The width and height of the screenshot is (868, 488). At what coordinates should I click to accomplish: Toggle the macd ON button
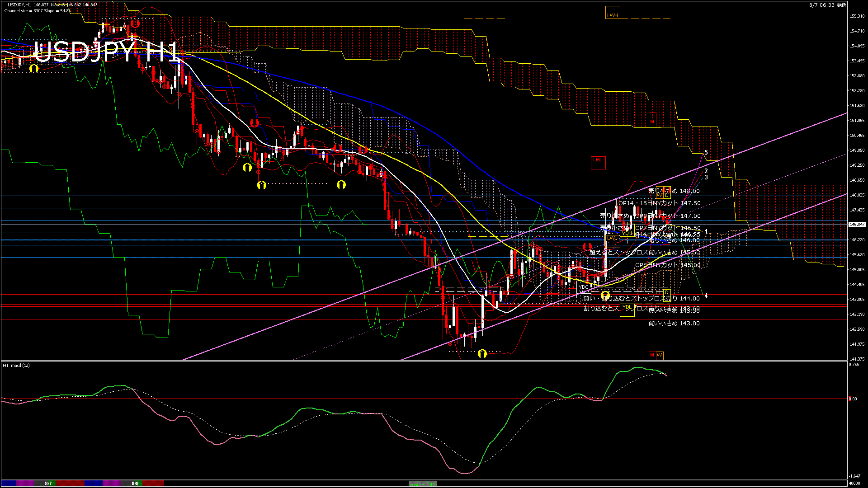[x=422, y=484]
